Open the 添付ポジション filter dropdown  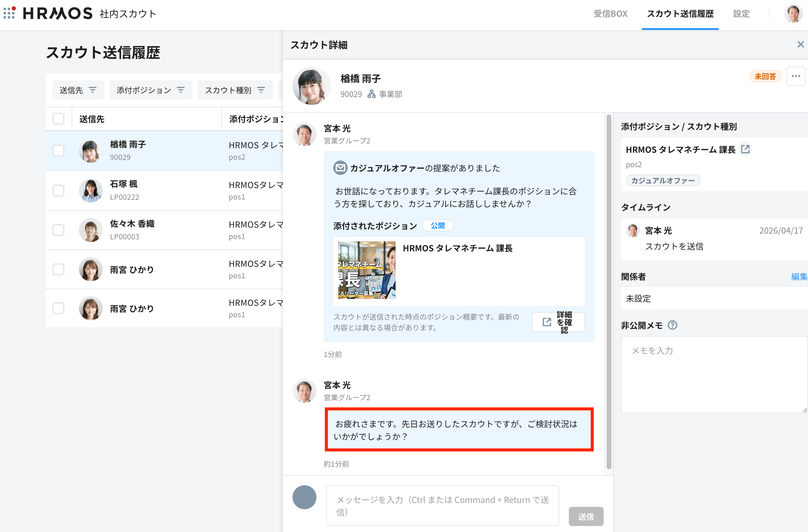151,90
